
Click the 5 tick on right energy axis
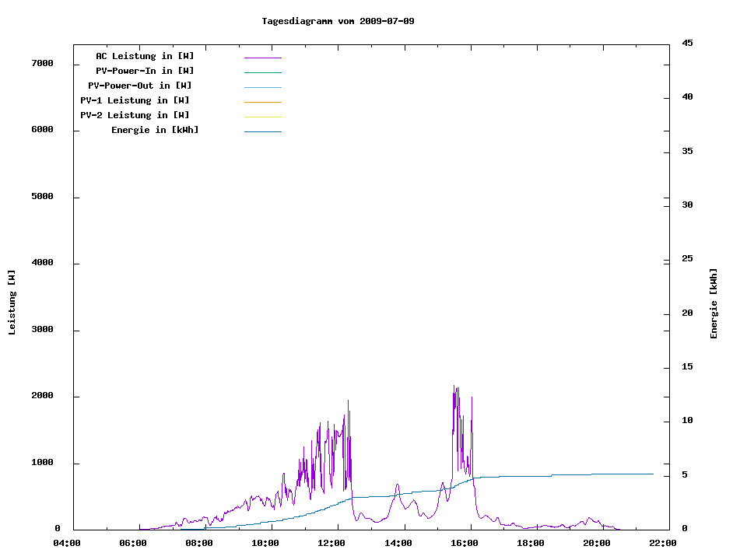685,475
